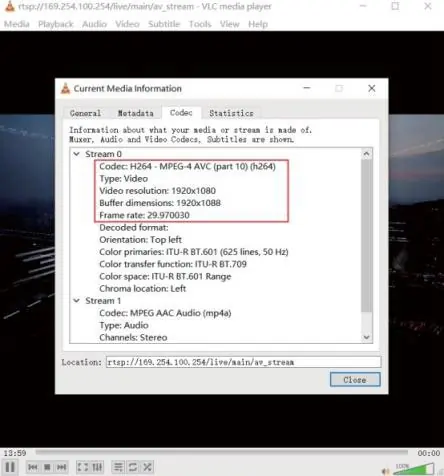Open the Playback menu

[56, 24]
